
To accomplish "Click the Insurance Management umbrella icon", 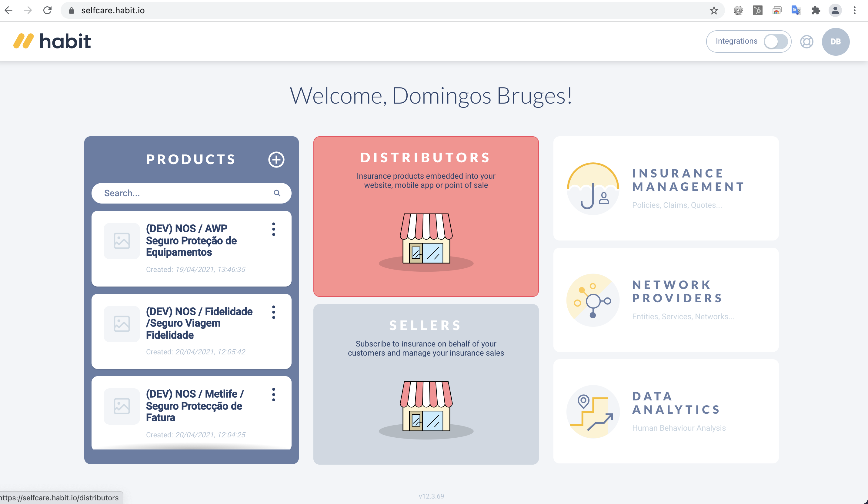I will coord(593,188).
